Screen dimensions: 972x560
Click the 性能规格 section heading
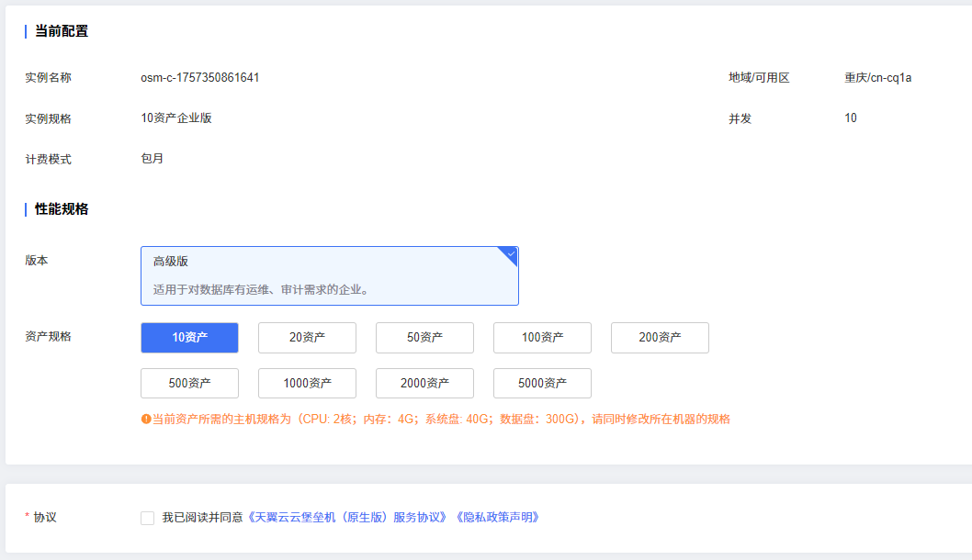(62, 209)
